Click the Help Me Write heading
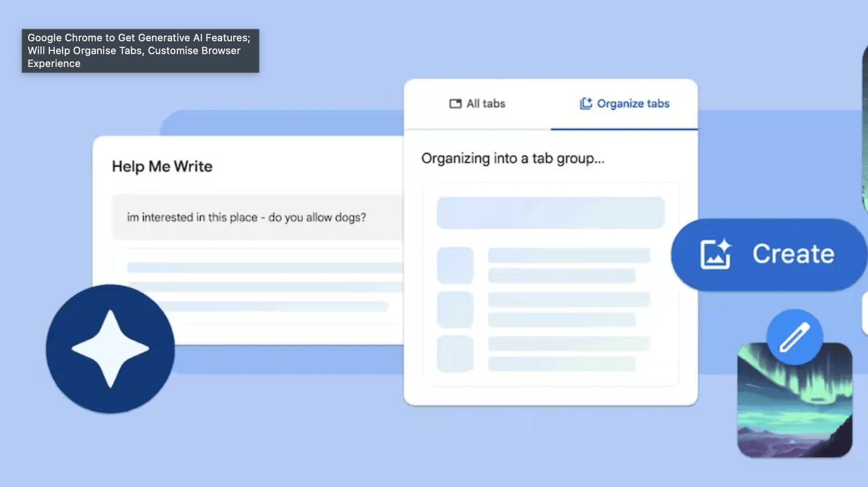 162,166
